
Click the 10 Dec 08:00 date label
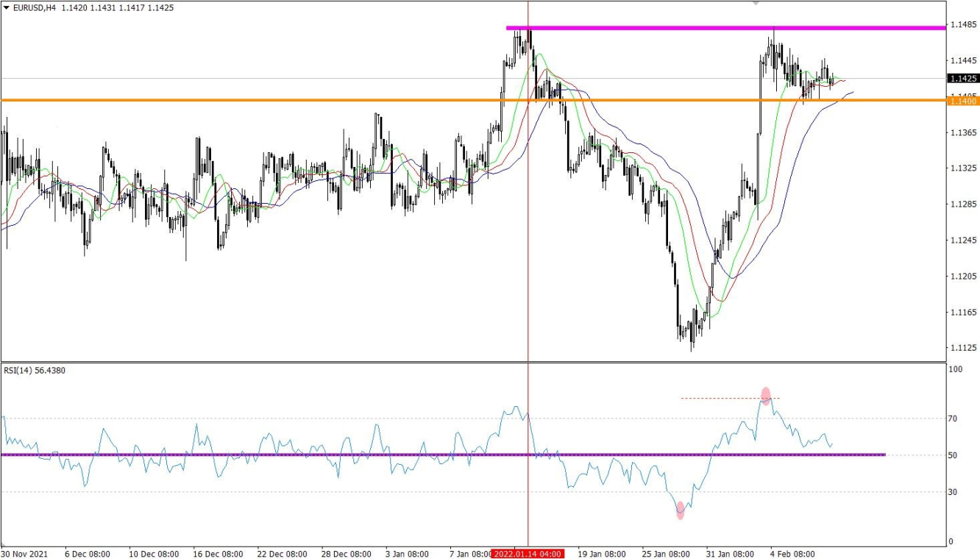tap(152, 554)
